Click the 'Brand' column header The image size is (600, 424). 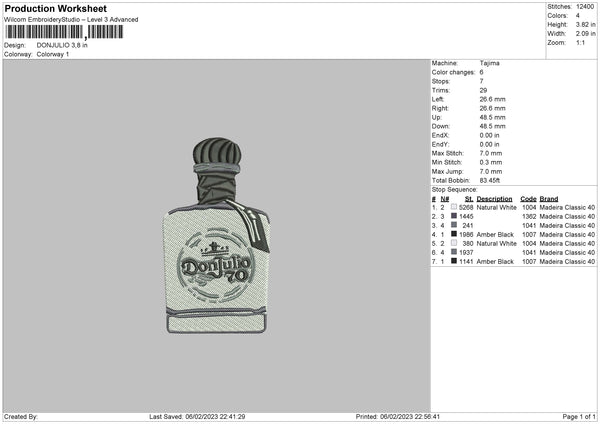click(549, 199)
